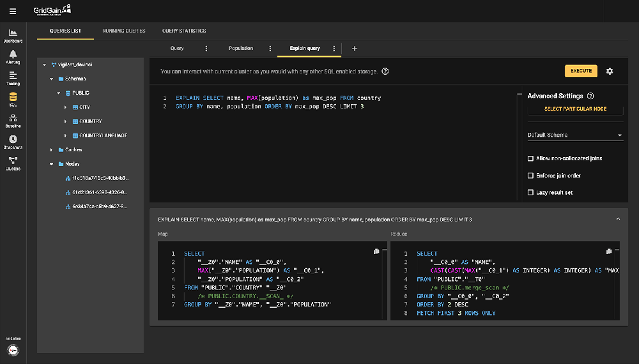Expand the CITY table
This screenshot has height=364, width=639.
[66, 107]
